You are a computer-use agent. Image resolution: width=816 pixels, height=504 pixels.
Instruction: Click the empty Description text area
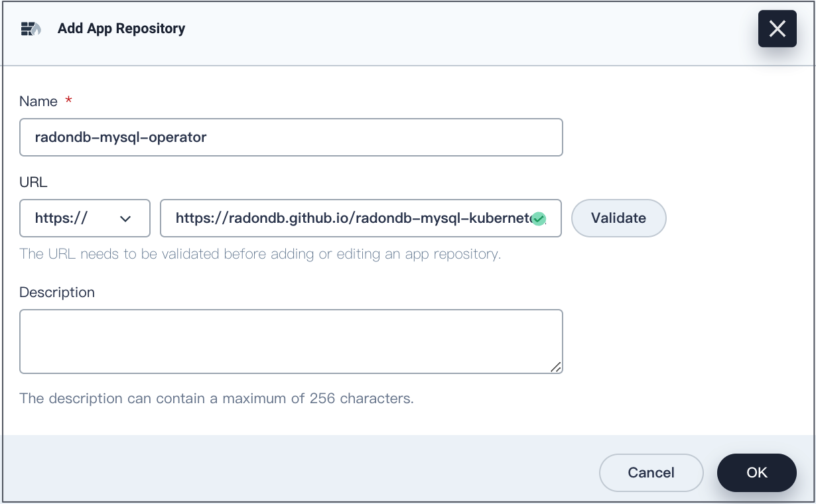(291, 341)
